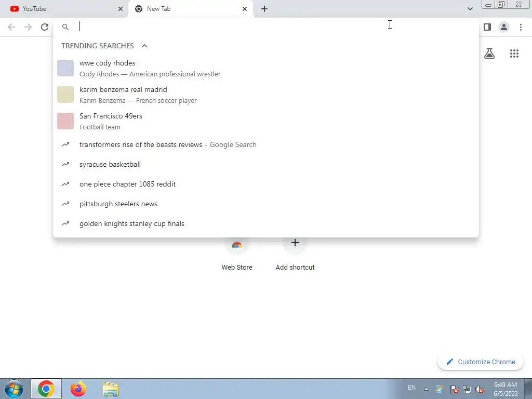Click the Chrome taskbar icon
Image resolution: width=532 pixels, height=399 pixels.
pos(46,389)
